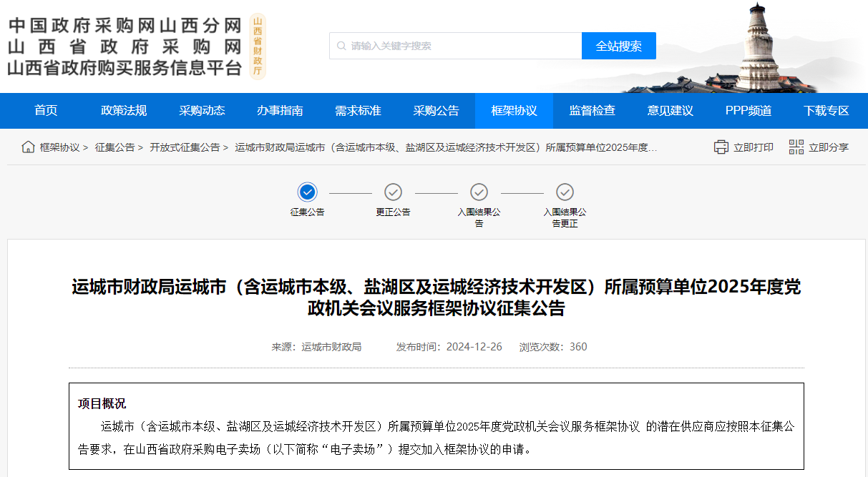Open the 下载专区 section menu
The width and height of the screenshot is (868, 477).
tap(826, 111)
